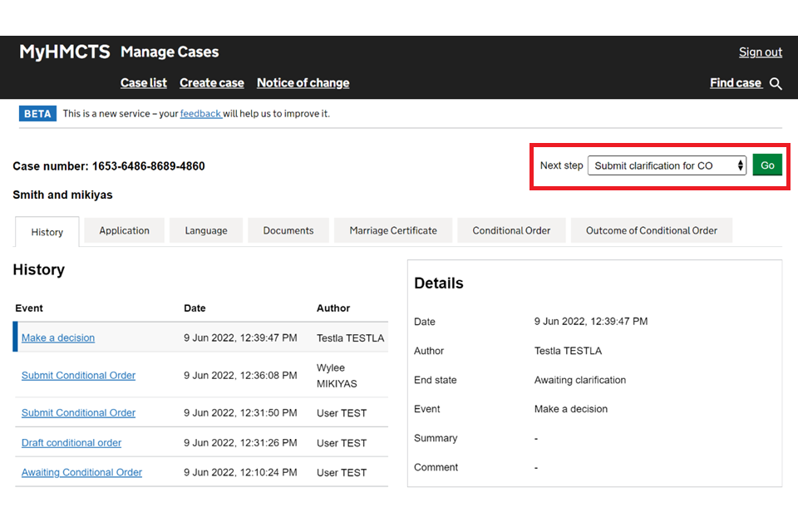This screenshot has height=532, width=798.
Task: Click the search magnifier icon
Action: [776, 84]
